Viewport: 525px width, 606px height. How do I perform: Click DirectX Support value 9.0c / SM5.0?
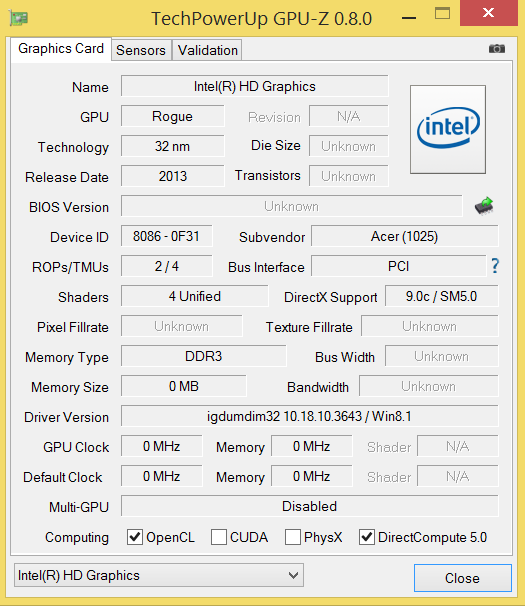[441, 296]
